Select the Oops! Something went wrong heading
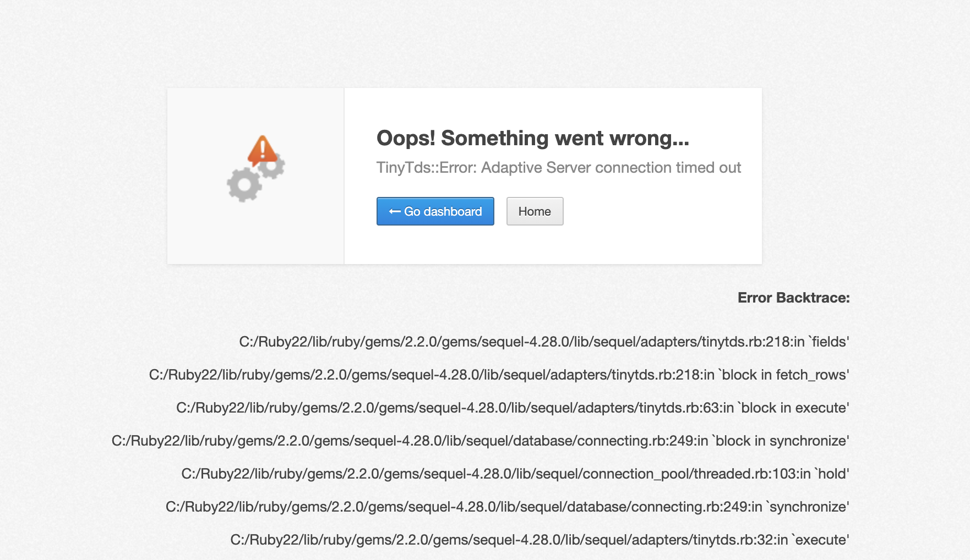The height and width of the screenshot is (560, 970). 532,138
